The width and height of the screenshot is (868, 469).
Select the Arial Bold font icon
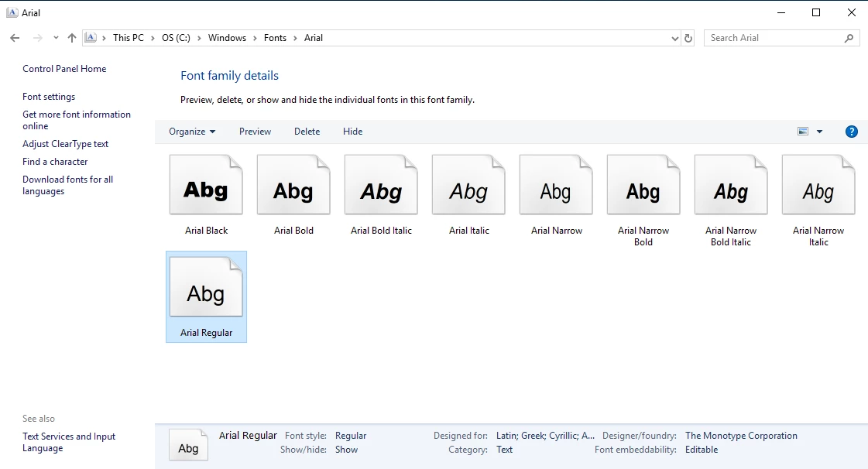(x=293, y=185)
